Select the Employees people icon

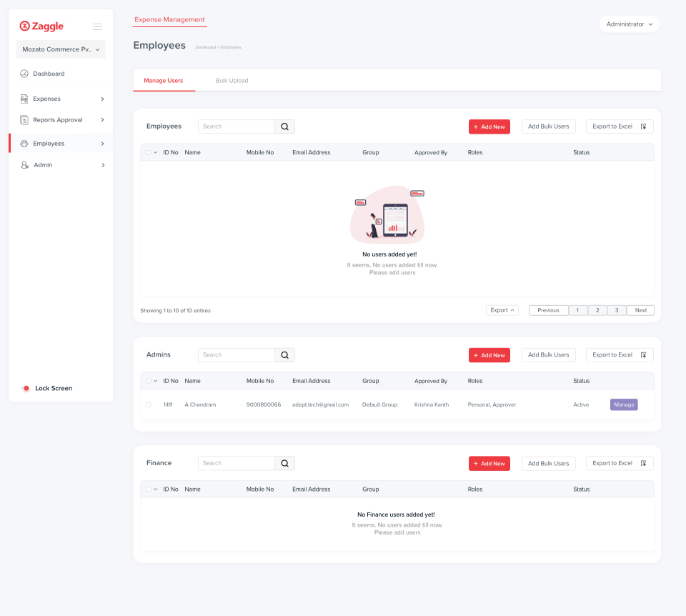(x=24, y=143)
